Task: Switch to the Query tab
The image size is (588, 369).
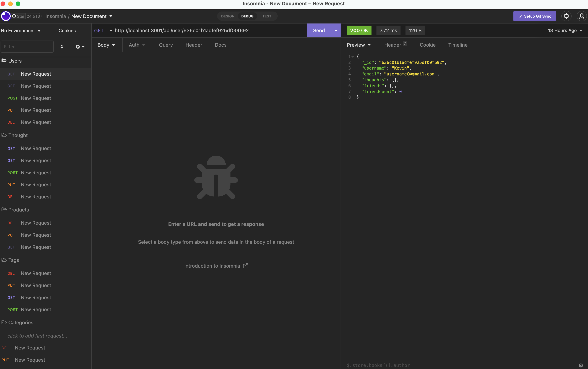Action: [166, 45]
